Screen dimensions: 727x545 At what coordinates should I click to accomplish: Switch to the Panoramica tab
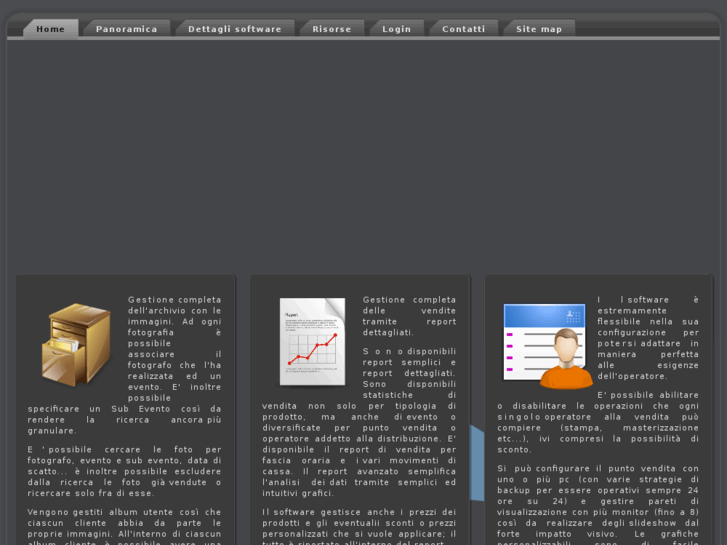pos(126,29)
